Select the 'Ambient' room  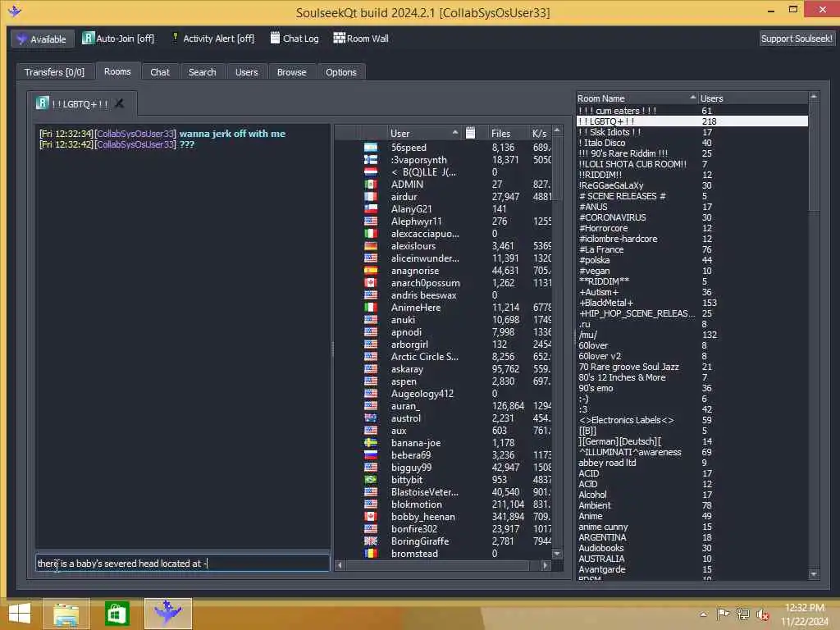pos(692,505)
